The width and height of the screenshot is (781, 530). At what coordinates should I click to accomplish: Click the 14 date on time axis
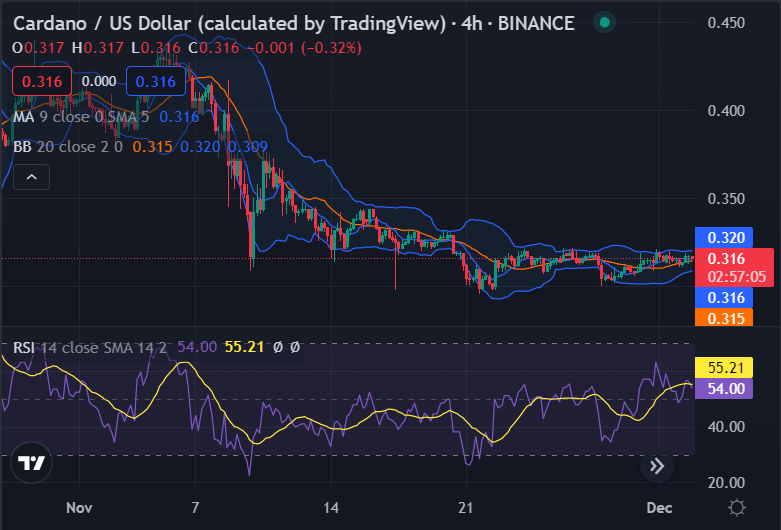[x=331, y=508]
